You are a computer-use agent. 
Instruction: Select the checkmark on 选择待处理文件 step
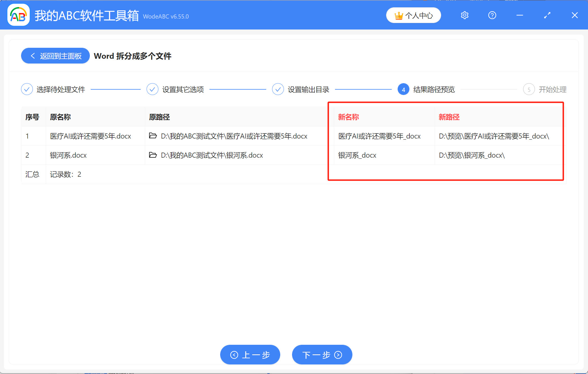[x=27, y=89]
